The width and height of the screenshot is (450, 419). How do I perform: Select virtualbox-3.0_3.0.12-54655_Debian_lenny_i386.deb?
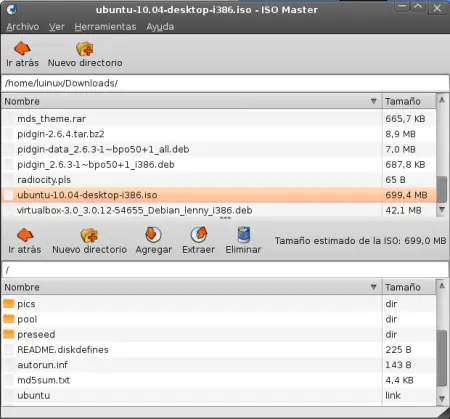pos(135,210)
